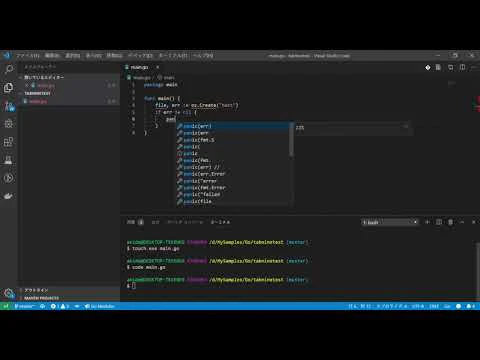
Task: Click the CRLF line ending in status bar
Action: pos(434,306)
